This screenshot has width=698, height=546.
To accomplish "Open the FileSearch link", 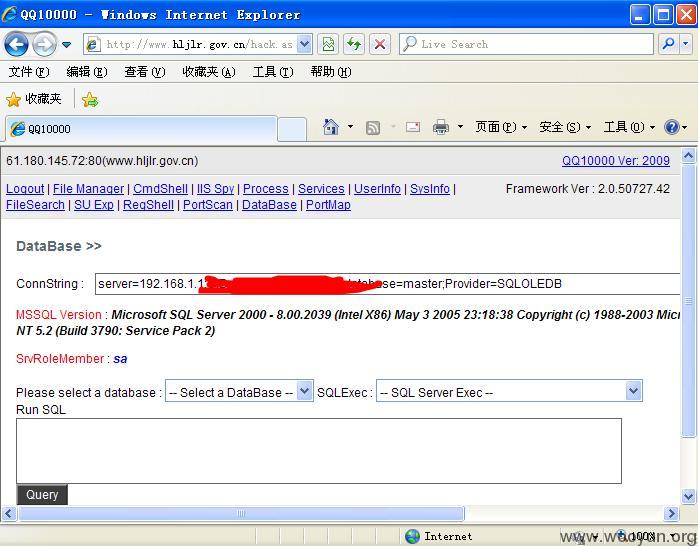I will (x=35, y=205).
